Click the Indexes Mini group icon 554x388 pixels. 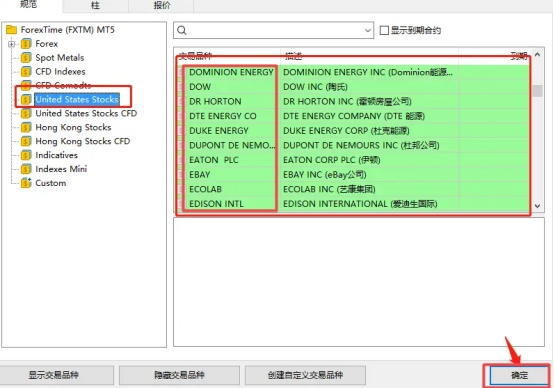coord(26,169)
